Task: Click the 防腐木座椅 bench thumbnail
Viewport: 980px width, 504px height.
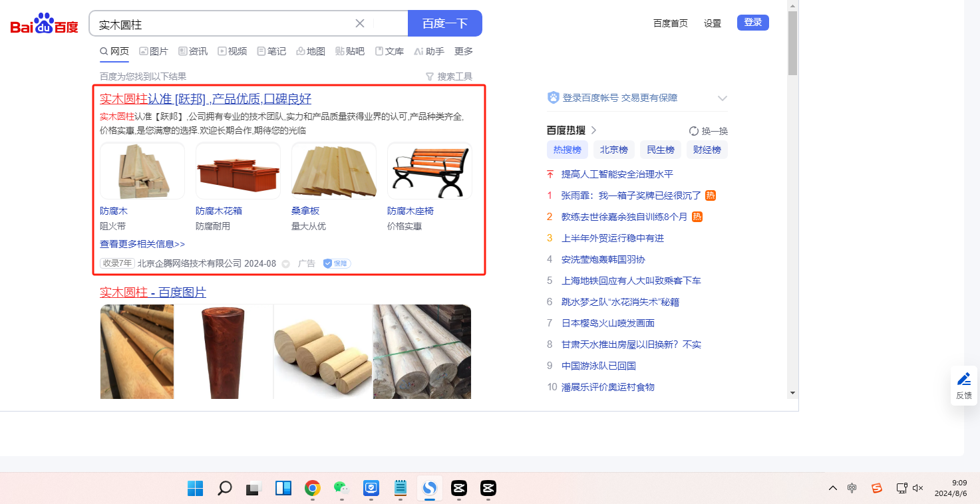Action: coord(430,171)
